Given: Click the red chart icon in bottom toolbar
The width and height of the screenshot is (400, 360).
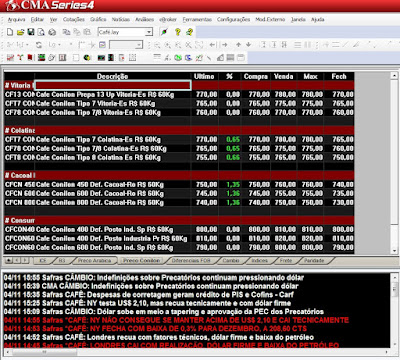Looking at the screenshot, I should point(10,58).
